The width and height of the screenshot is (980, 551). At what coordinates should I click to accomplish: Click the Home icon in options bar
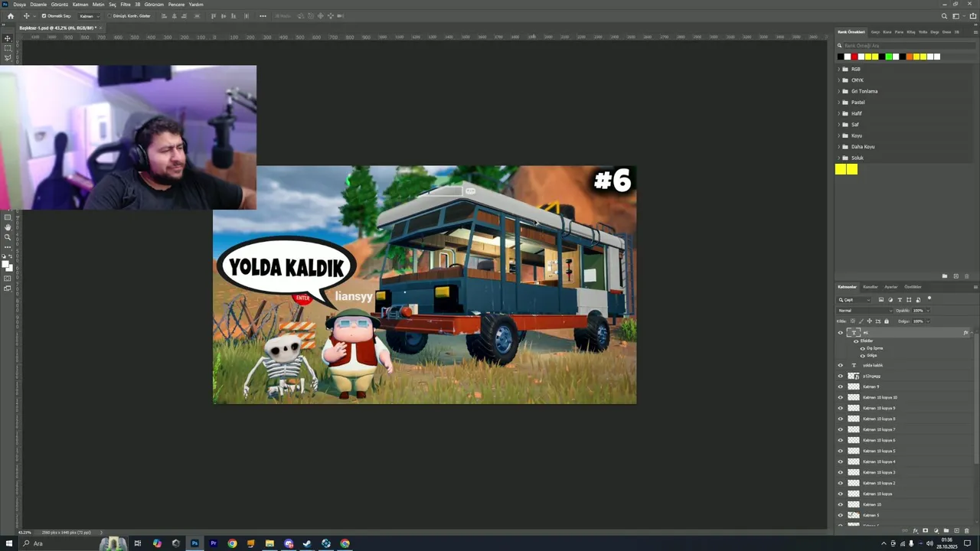pyautogui.click(x=10, y=16)
